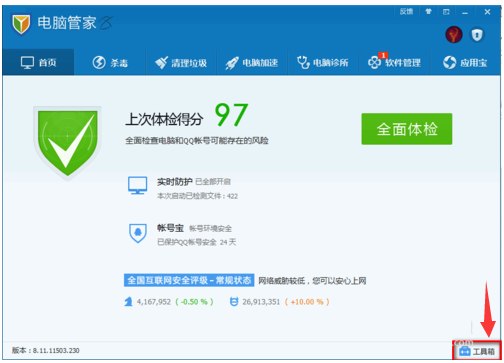504x363 pixels.
Task: Open the main menu icon beside minimize
Action: coord(446,12)
